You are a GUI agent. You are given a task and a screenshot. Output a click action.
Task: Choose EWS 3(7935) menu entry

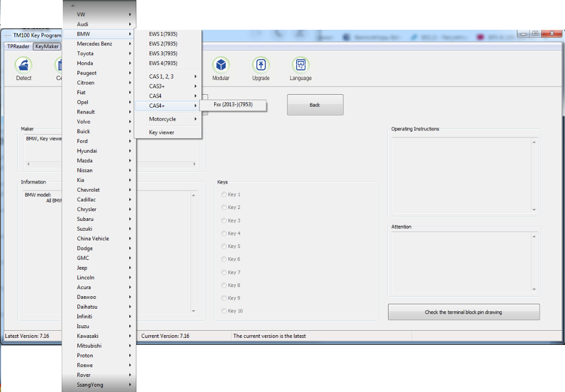coord(168,54)
